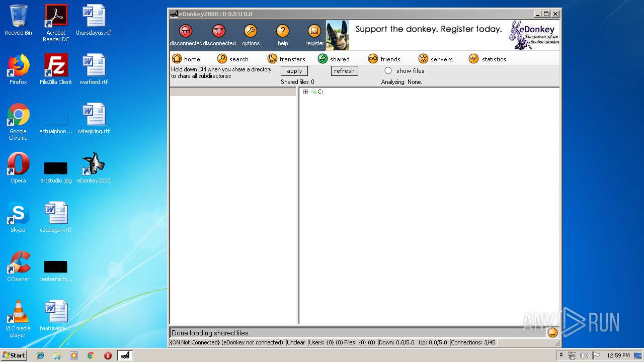Screen dimensions: 644x362
Task: Click the Done loading shared files message
Action: point(211,333)
